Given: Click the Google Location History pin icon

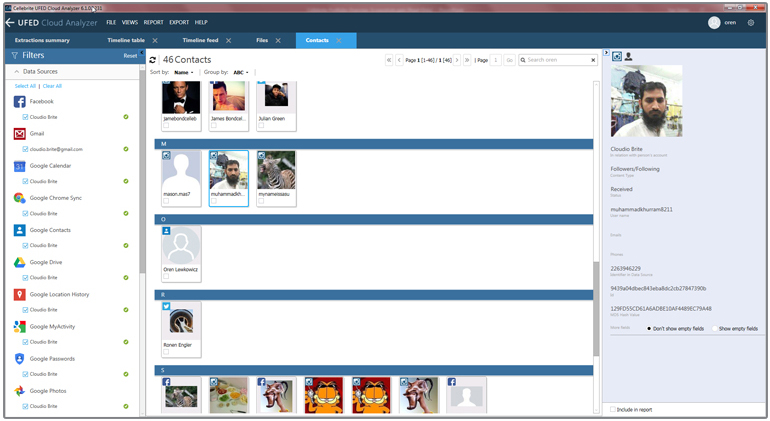Looking at the screenshot, I should pyautogui.click(x=20, y=294).
